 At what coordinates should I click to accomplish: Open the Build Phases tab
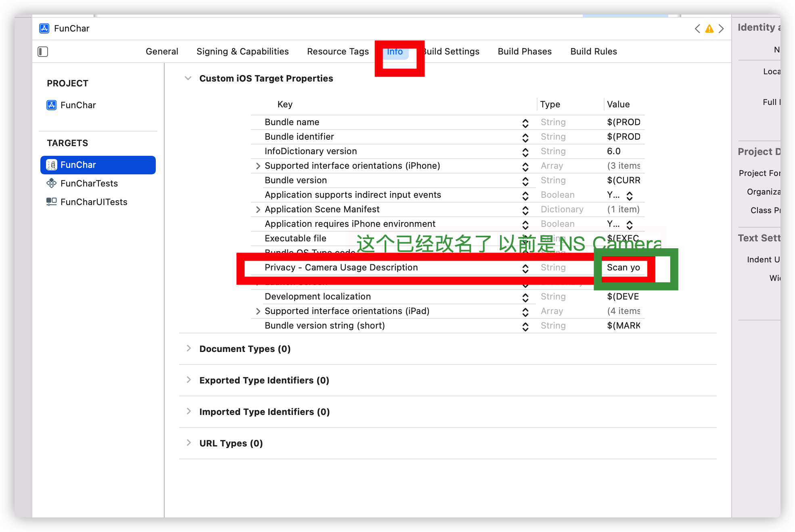click(x=525, y=51)
